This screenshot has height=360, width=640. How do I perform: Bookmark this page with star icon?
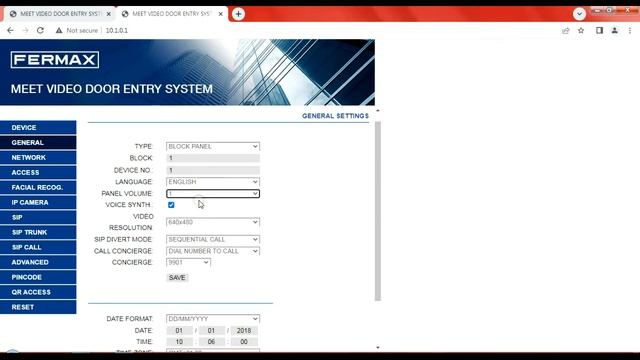(581, 30)
